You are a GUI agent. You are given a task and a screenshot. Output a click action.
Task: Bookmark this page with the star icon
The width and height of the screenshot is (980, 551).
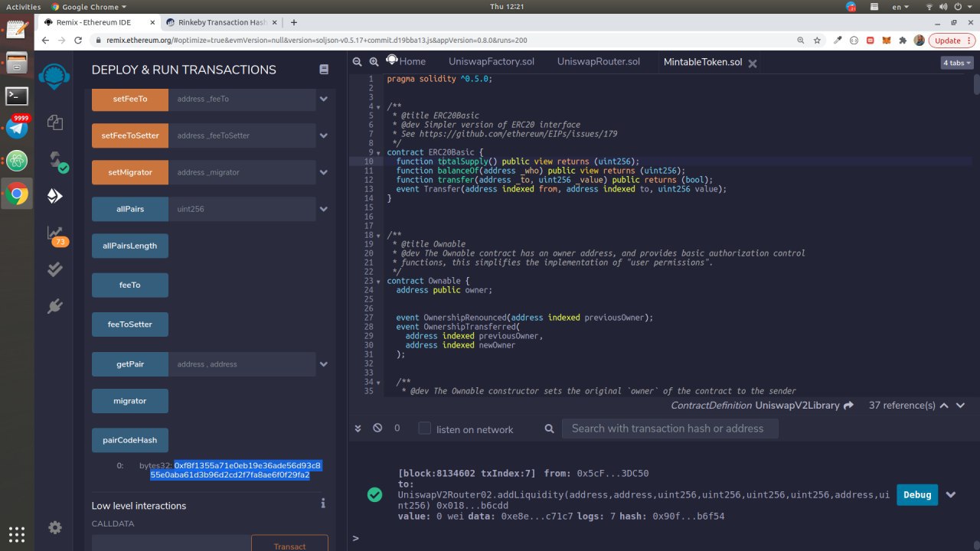coord(817,41)
